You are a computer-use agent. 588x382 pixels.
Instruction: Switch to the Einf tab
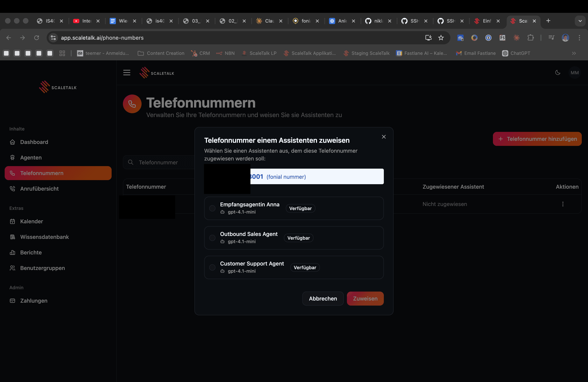point(486,21)
